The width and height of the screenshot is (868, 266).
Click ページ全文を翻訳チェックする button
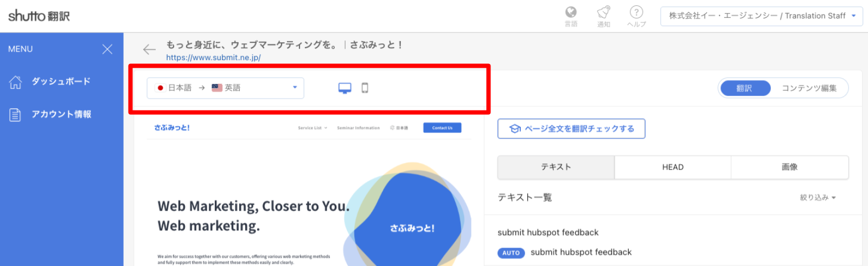pyautogui.click(x=571, y=129)
